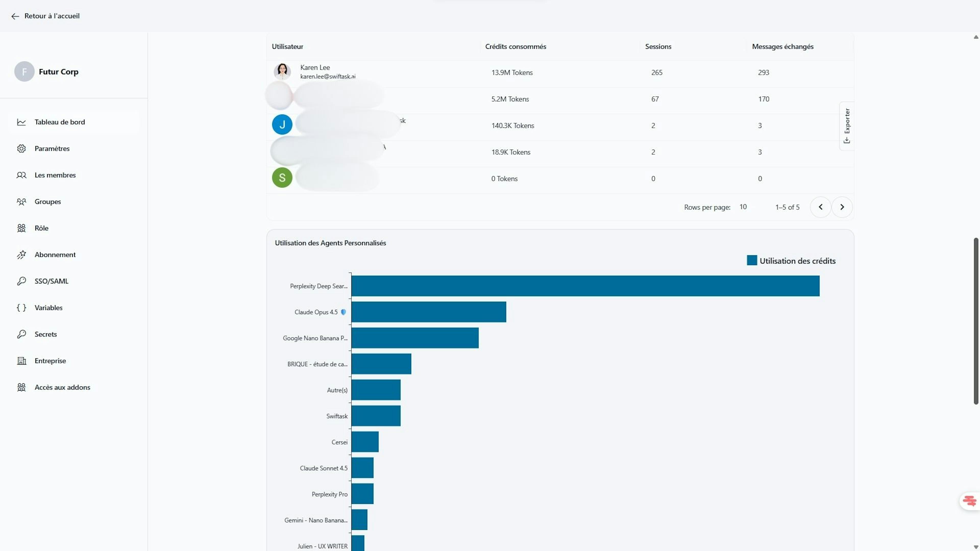Click the back arrow icon beside Retour à l'accueil
Image resolution: width=980 pixels, height=551 pixels.
(15, 16)
